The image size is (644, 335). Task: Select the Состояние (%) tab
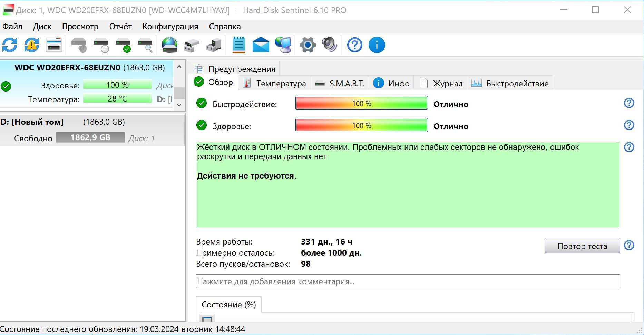pyautogui.click(x=228, y=305)
